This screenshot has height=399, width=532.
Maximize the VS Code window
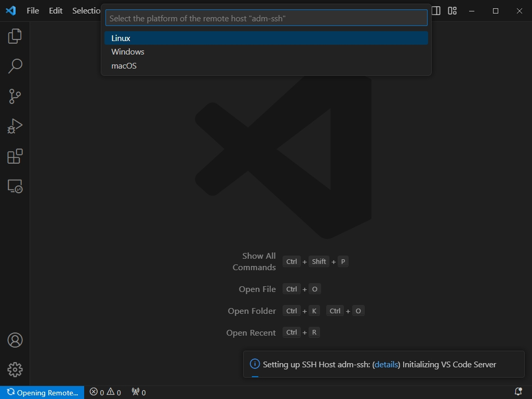tap(495, 11)
